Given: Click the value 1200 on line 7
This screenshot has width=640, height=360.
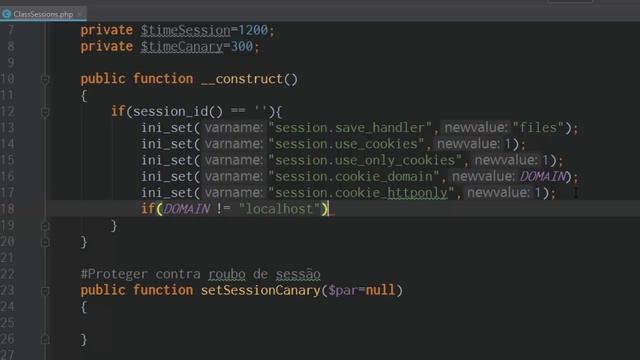Looking at the screenshot, I should click(x=253, y=30).
